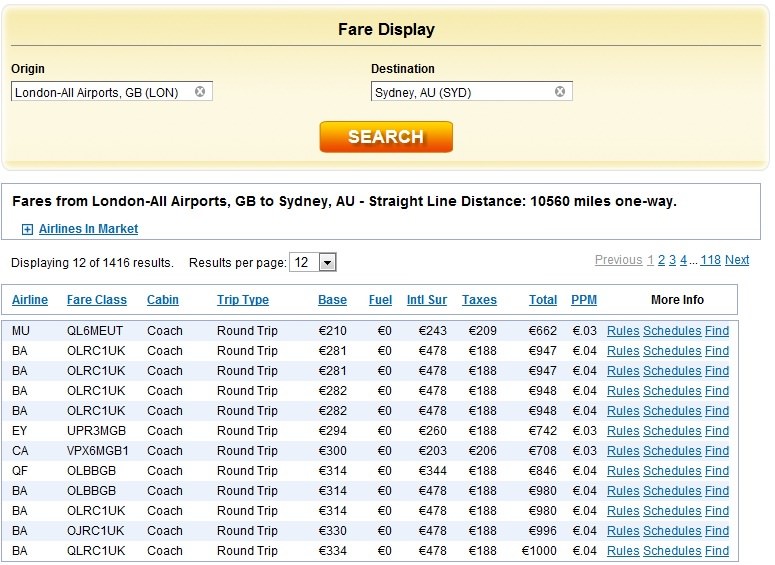Sort the table by Airline column
Image resolution: width=775 pixels, height=565 pixels.
point(30,300)
